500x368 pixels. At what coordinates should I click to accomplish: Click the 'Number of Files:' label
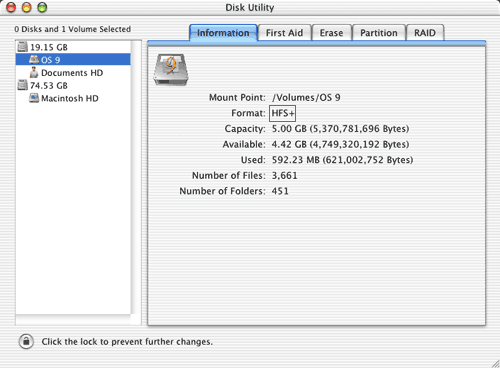click(x=229, y=175)
